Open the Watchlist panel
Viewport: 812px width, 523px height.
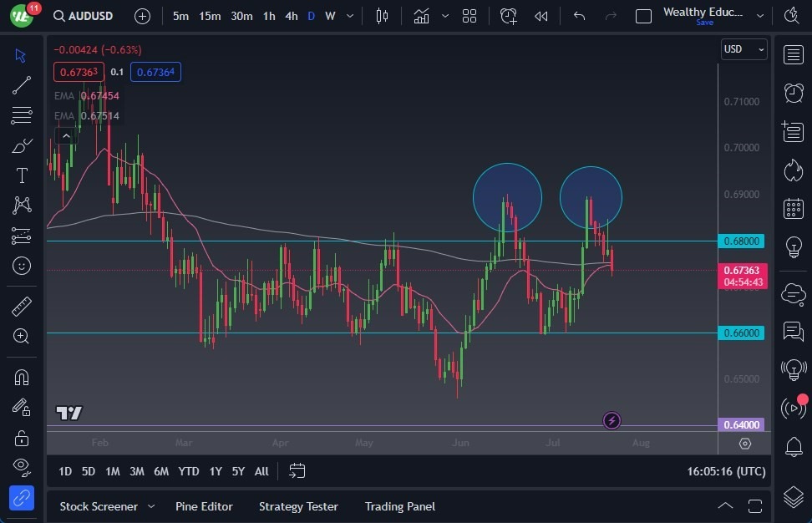[793, 54]
